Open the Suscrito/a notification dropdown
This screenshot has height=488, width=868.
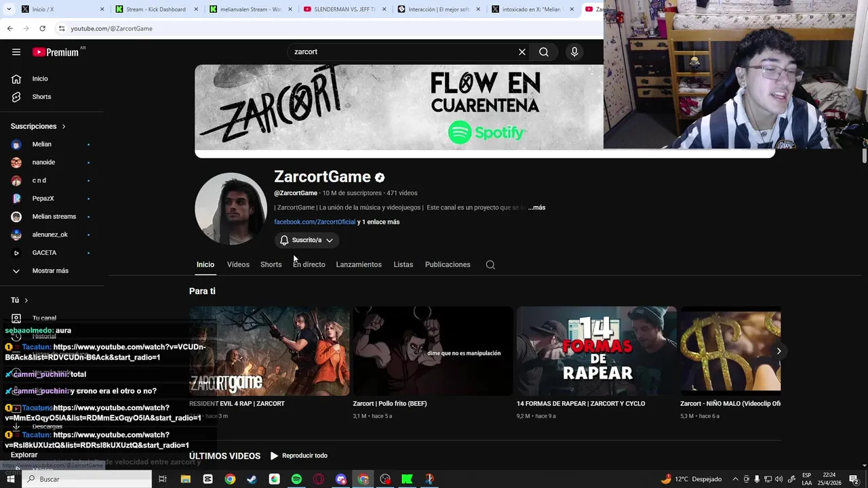point(307,240)
